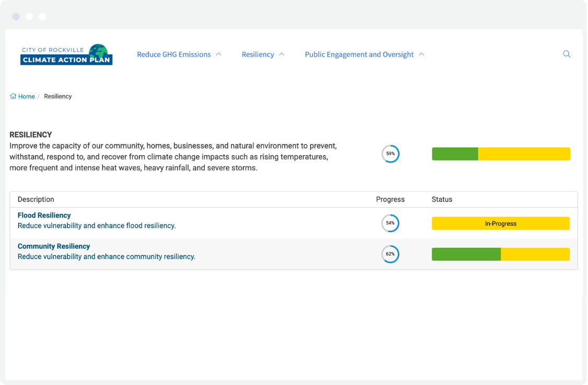Open the Public Engagement and Oversight dropdown
This screenshot has width=588, height=385.
tap(421, 54)
